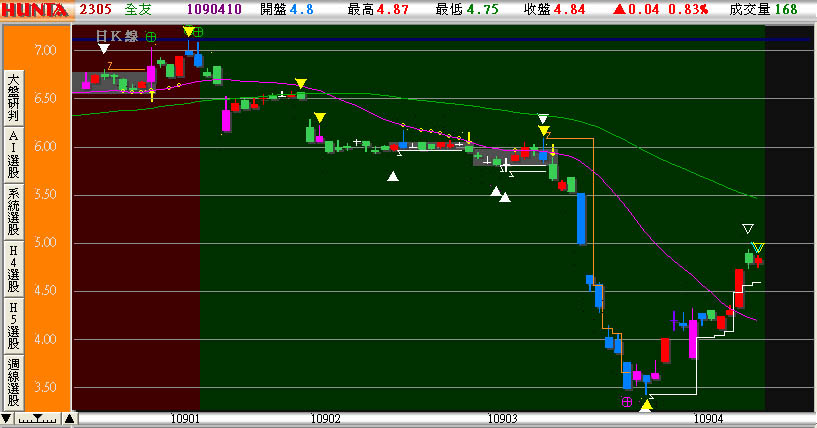Click the 10902 date axis label

[326, 419]
